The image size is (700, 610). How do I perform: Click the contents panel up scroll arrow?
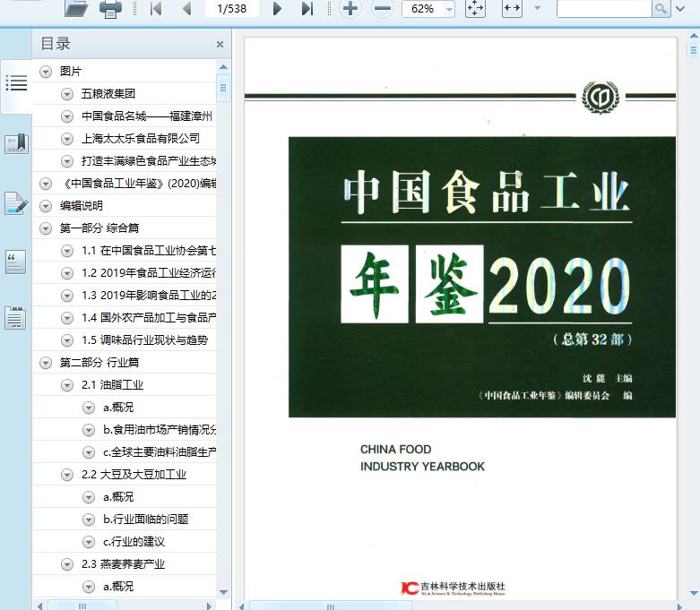[223, 67]
